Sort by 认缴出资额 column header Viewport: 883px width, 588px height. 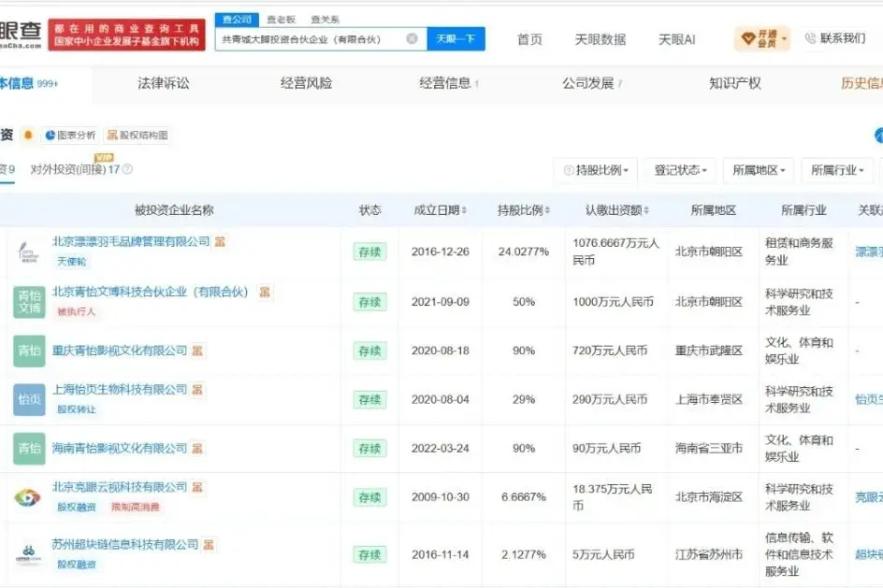pyautogui.click(x=616, y=210)
